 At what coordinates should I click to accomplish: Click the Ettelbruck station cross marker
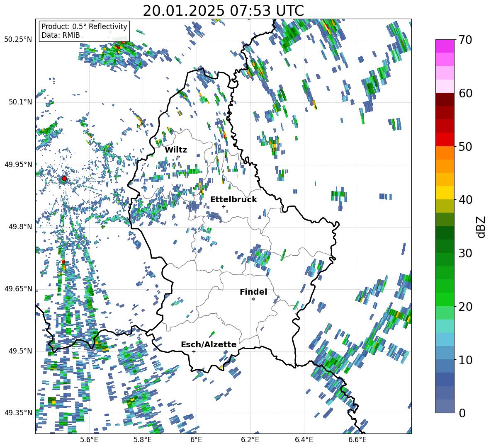(224, 206)
